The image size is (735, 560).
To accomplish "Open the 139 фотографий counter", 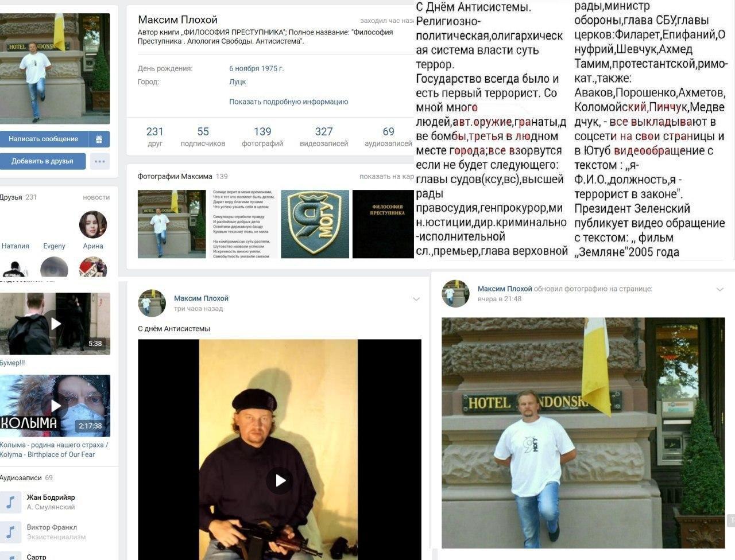I will coord(262,137).
